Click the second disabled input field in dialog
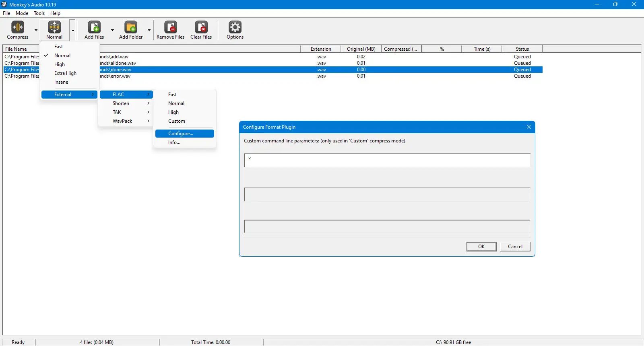The width and height of the screenshot is (644, 346). click(387, 195)
